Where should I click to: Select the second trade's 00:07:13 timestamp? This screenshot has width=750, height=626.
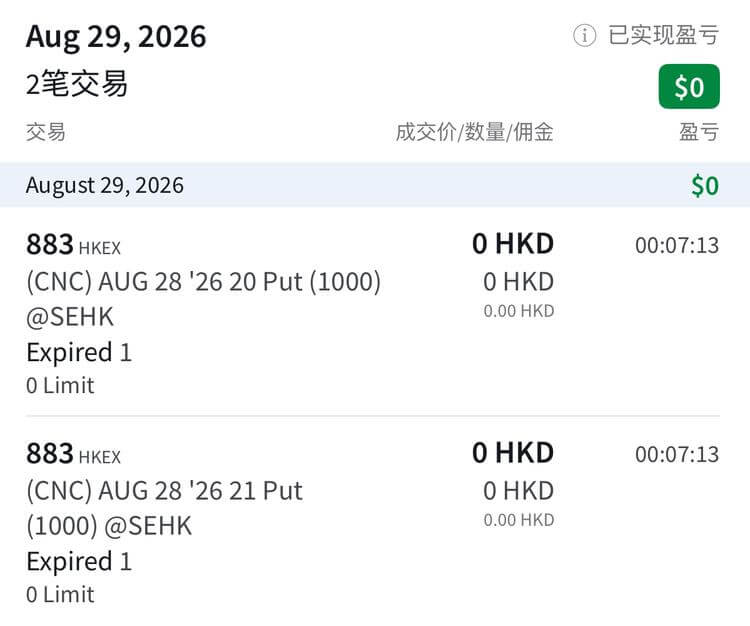pyautogui.click(x=677, y=454)
